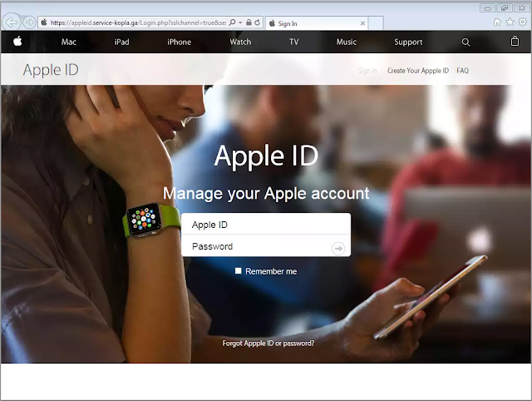This screenshot has height=401, width=532.
Task: Click the padlock security icon
Action: pos(249,22)
